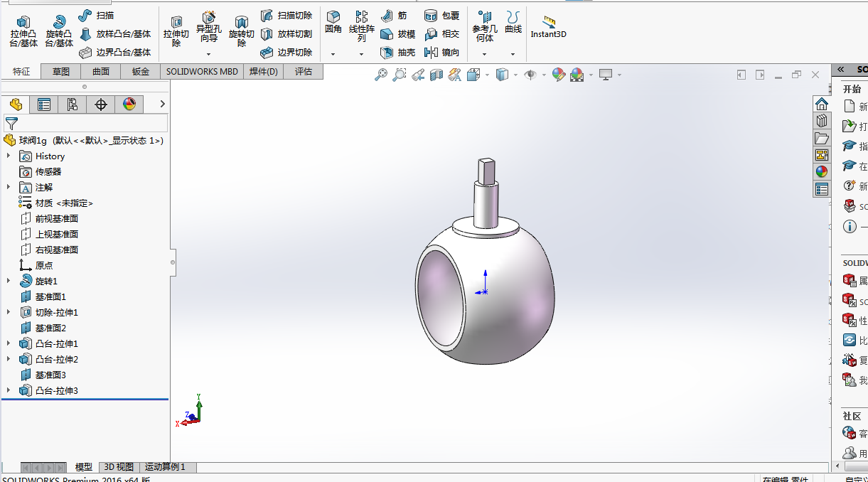Select the 线性阵列 linear pattern tool
Viewport: 868px width, 482px height.
click(x=362, y=26)
